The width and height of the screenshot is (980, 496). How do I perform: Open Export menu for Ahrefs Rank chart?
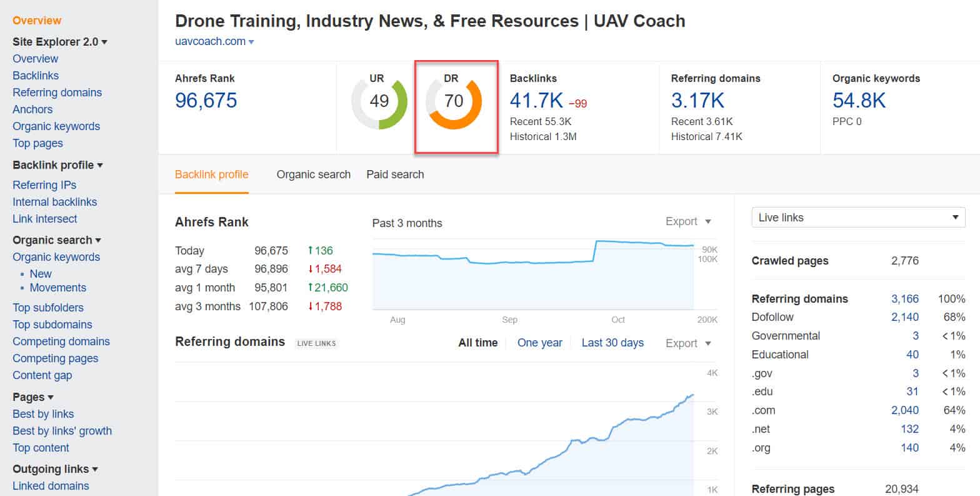(688, 221)
